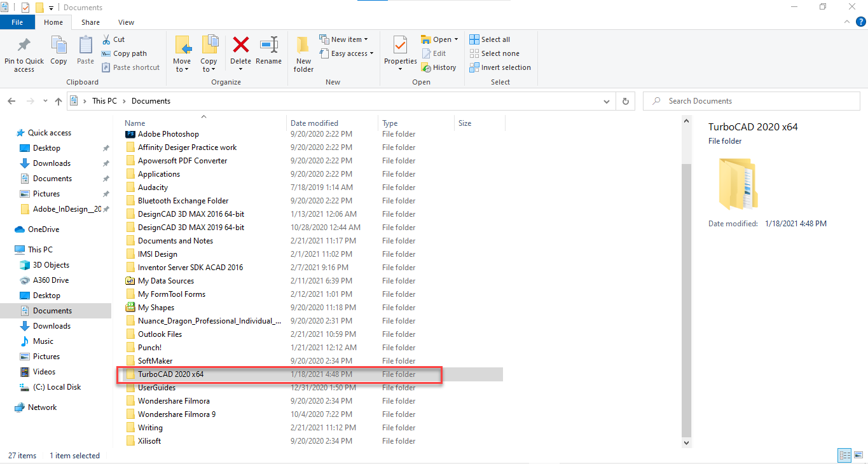Click Select none in ribbon
This screenshot has width=868, height=464.
pyautogui.click(x=494, y=53)
